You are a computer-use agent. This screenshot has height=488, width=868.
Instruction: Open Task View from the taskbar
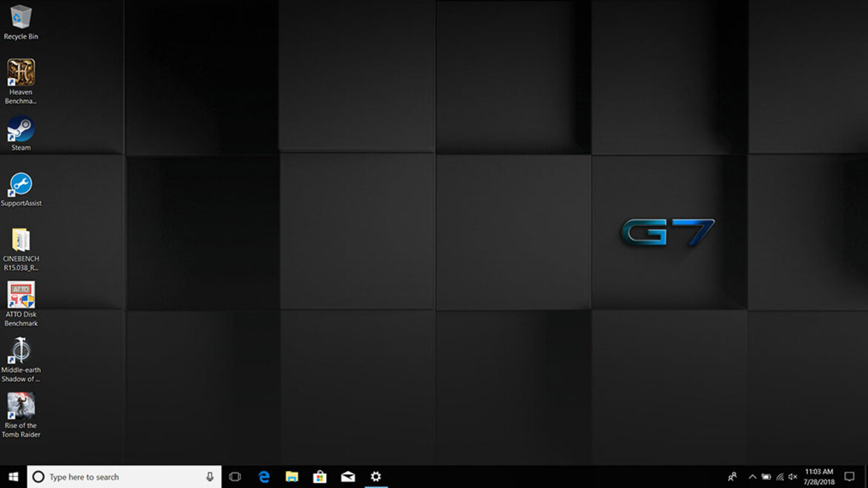234,476
